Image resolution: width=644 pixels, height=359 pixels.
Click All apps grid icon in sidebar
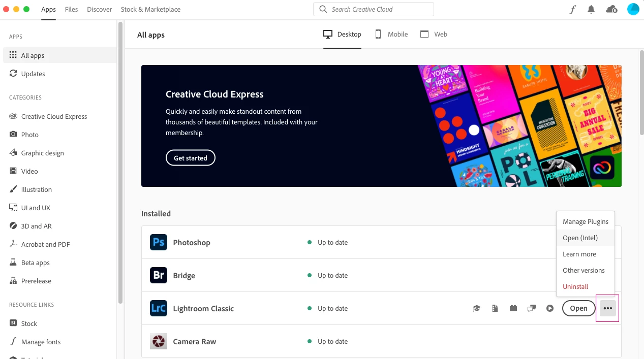point(13,55)
